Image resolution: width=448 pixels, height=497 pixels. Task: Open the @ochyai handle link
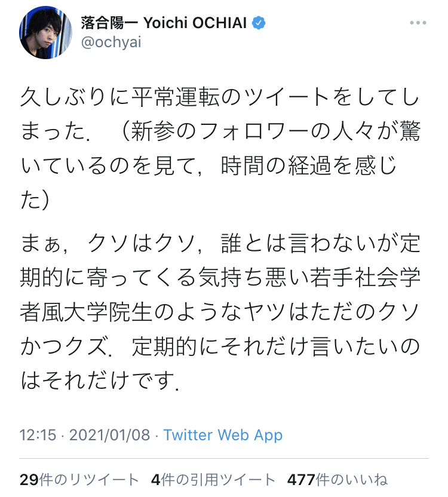point(111,43)
